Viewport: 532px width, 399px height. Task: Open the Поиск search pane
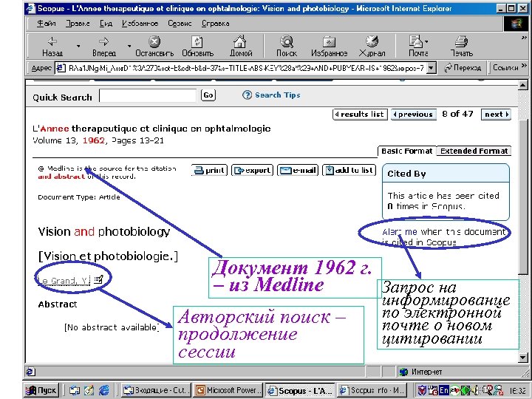[287, 47]
